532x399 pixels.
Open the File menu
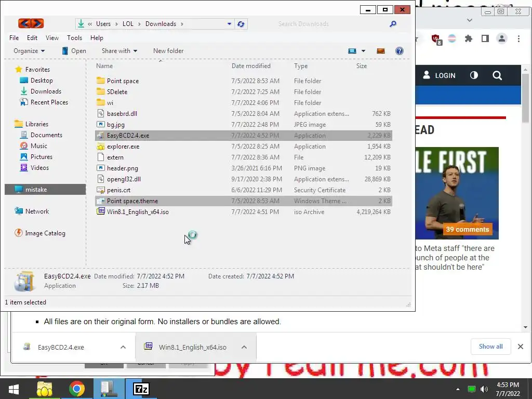click(14, 37)
